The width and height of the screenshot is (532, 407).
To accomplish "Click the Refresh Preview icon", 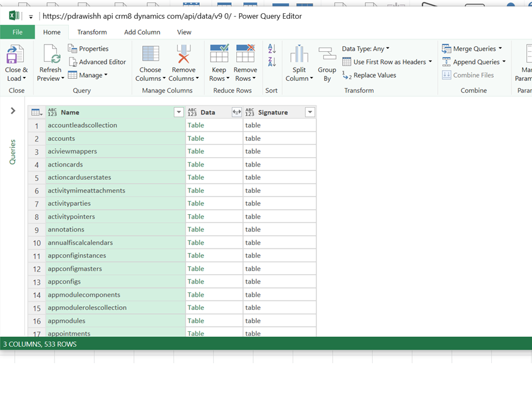I will tap(50, 55).
